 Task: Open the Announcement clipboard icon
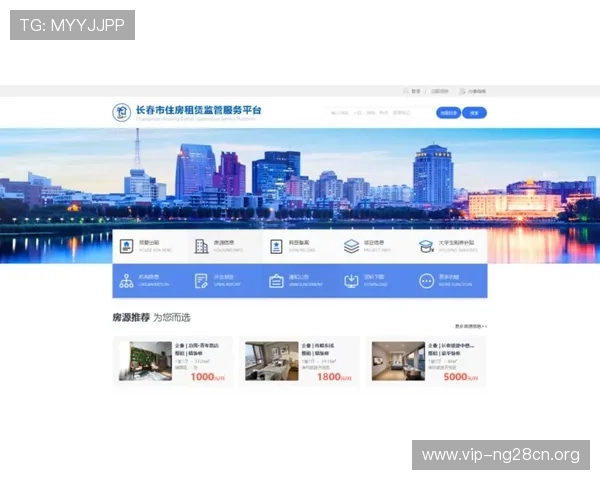point(276,281)
